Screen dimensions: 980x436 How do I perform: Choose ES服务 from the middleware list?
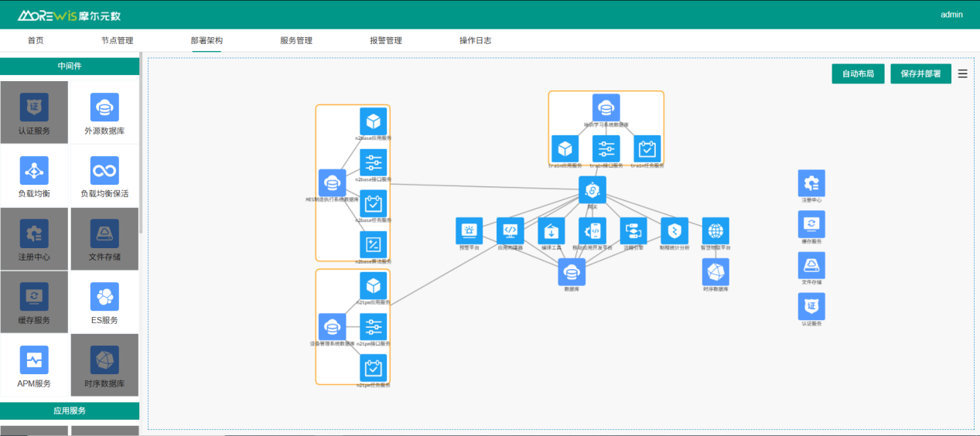pyautogui.click(x=104, y=296)
